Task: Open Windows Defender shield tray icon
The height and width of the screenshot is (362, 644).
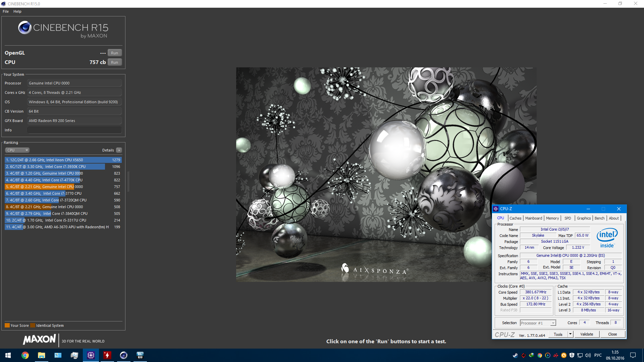Action: point(572,355)
